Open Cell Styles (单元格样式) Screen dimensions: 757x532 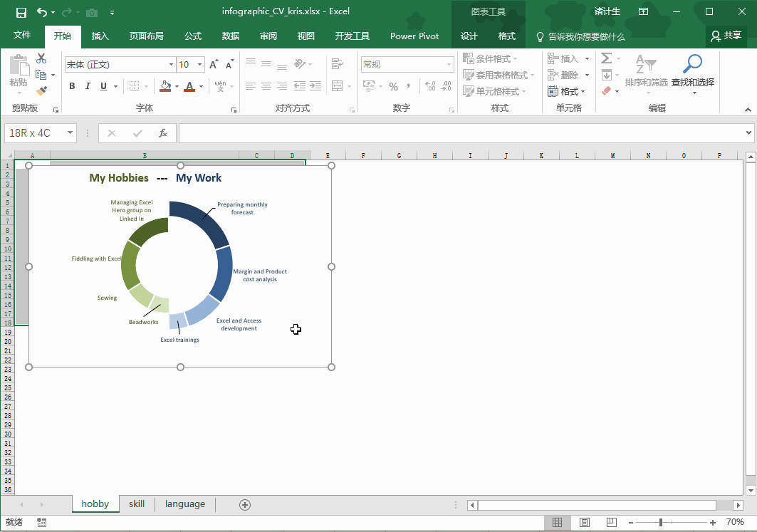click(x=494, y=91)
